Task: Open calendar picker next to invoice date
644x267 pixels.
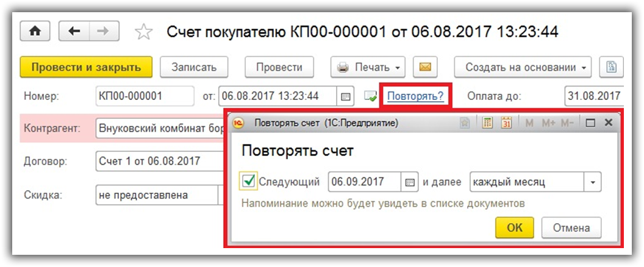Action: point(346,96)
